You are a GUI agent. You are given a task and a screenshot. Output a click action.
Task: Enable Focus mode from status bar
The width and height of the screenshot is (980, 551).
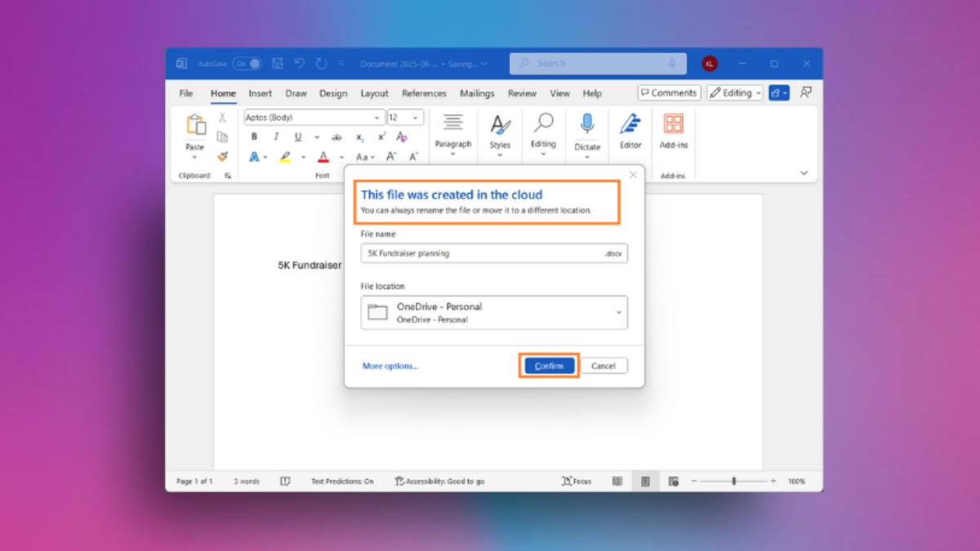577,482
